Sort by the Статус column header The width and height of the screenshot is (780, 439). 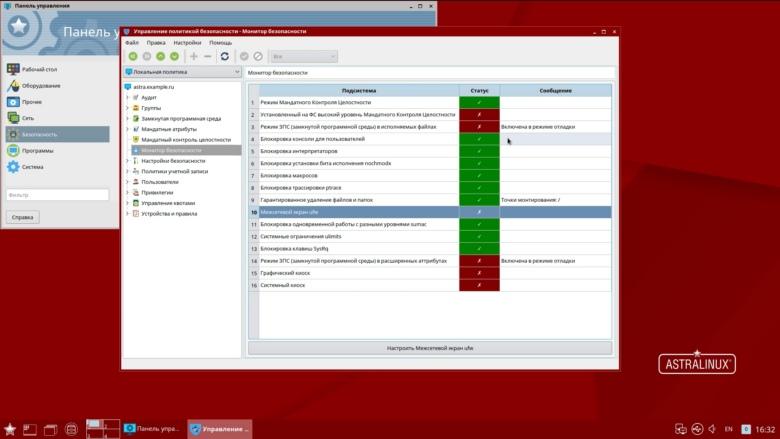[x=479, y=90]
